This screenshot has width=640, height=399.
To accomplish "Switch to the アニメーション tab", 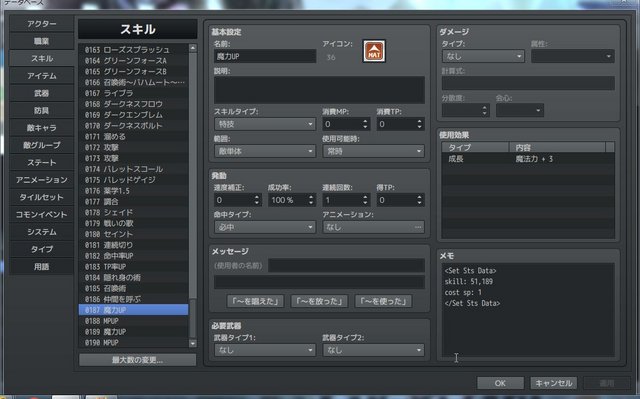I will click(42, 180).
